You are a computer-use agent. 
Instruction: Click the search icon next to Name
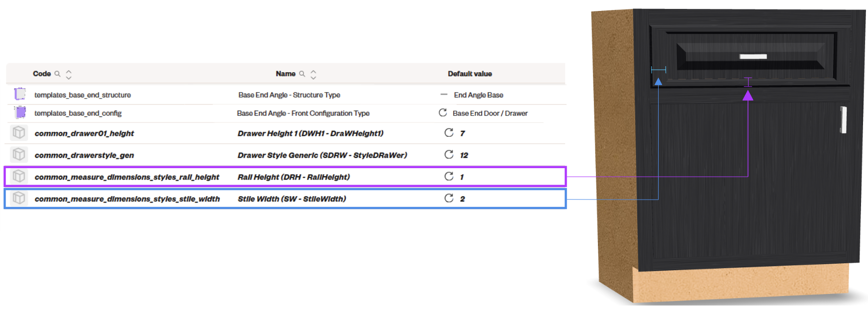point(302,74)
